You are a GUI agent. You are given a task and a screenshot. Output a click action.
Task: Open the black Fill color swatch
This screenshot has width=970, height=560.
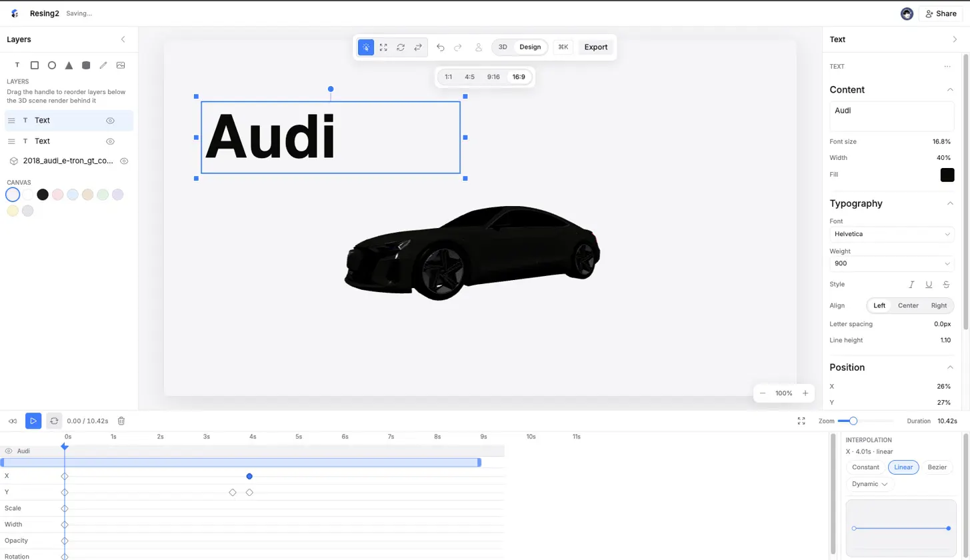pyautogui.click(x=947, y=175)
